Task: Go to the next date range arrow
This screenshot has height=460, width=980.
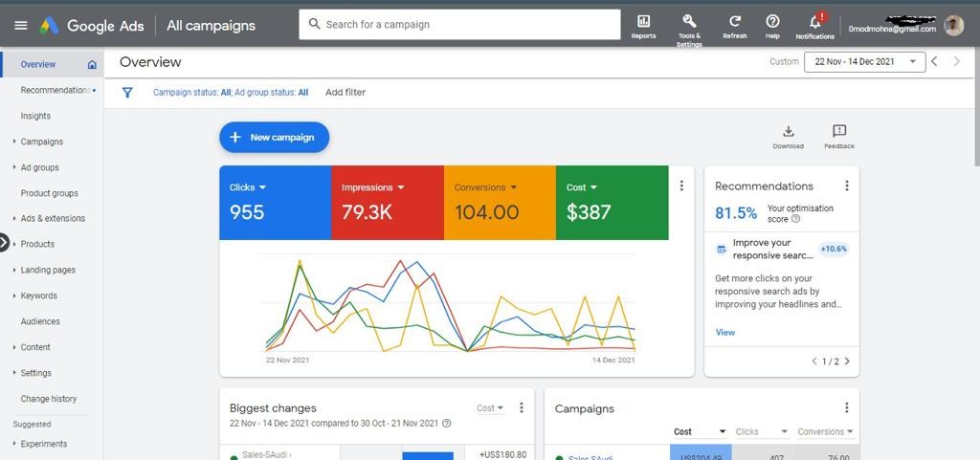Action: click(957, 61)
